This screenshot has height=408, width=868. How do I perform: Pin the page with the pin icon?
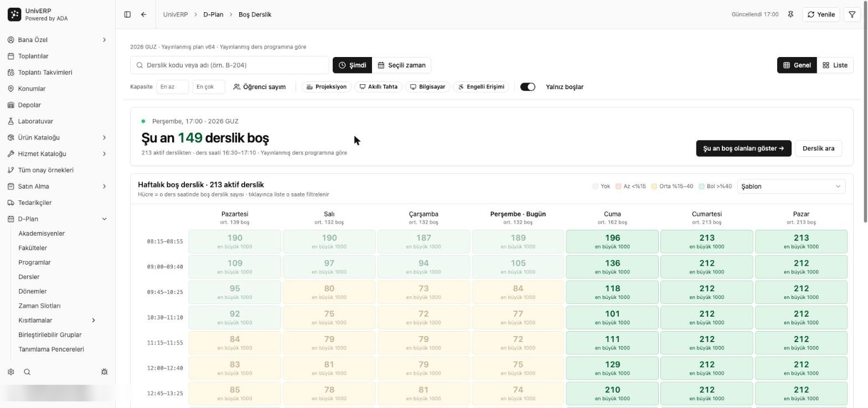click(790, 14)
